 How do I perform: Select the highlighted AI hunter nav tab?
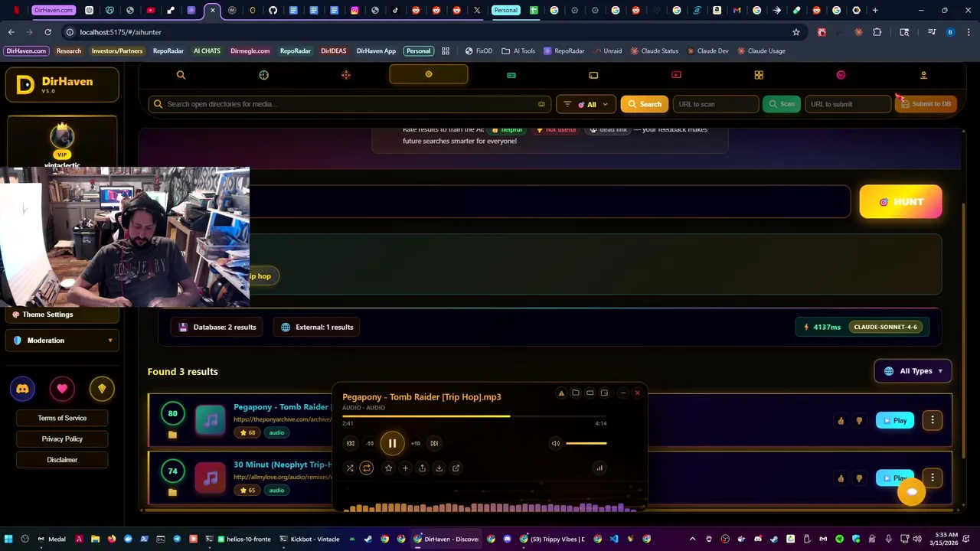coord(429,74)
